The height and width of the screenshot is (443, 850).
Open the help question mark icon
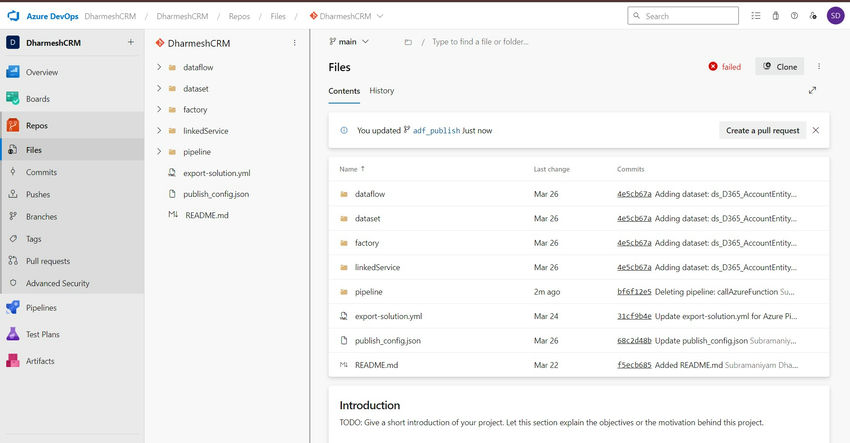(x=794, y=16)
